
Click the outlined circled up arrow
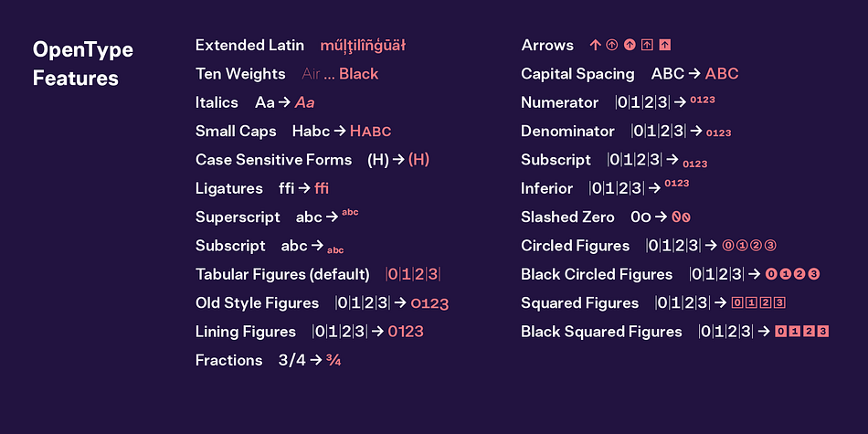click(611, 46)
